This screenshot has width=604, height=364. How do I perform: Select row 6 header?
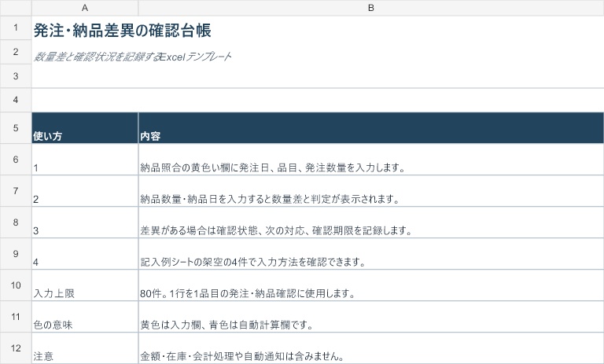point(16,160)
